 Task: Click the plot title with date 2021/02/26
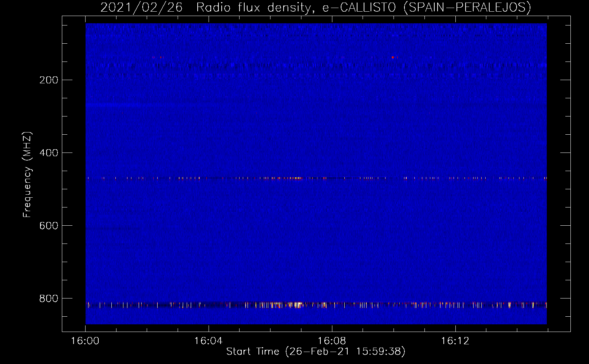[316, 8]
